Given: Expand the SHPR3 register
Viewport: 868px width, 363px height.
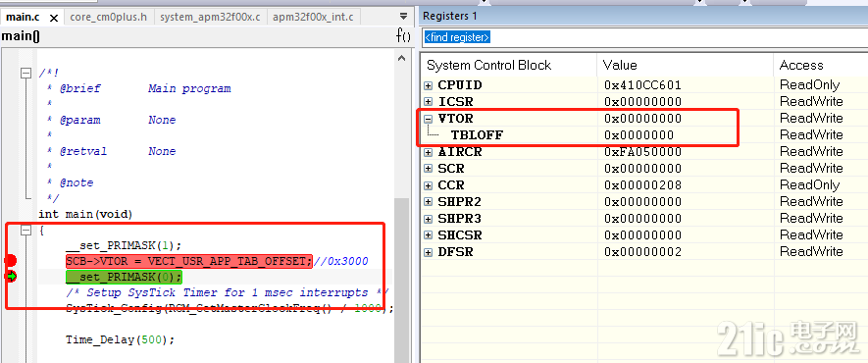Looking at the screenshot, I should coord(429,219).
